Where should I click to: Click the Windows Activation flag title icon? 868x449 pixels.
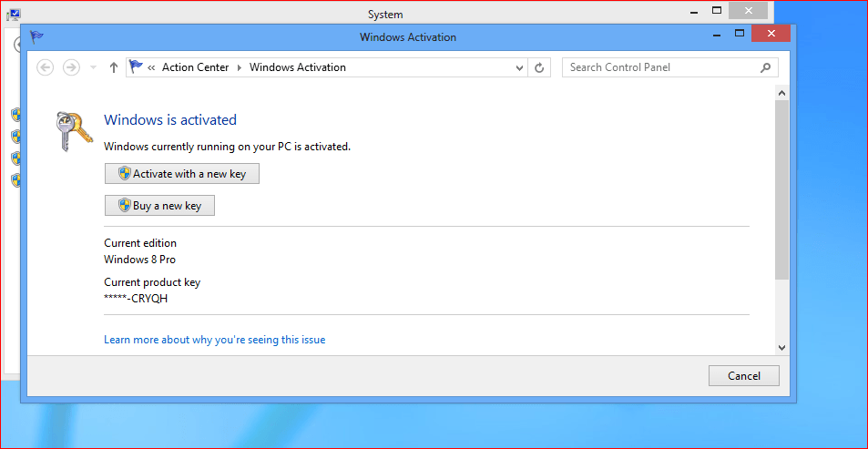pos(36,37)
